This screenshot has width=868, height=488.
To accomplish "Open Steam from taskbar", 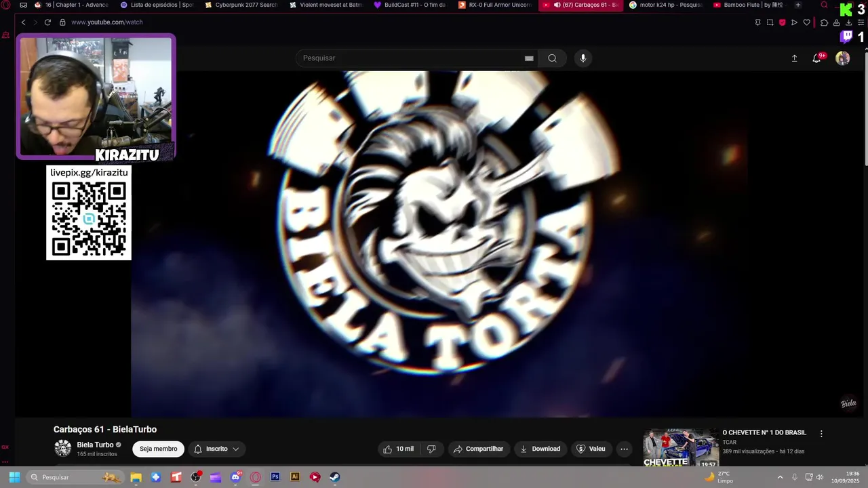I will pyautogui.click(x=335, y=477).
